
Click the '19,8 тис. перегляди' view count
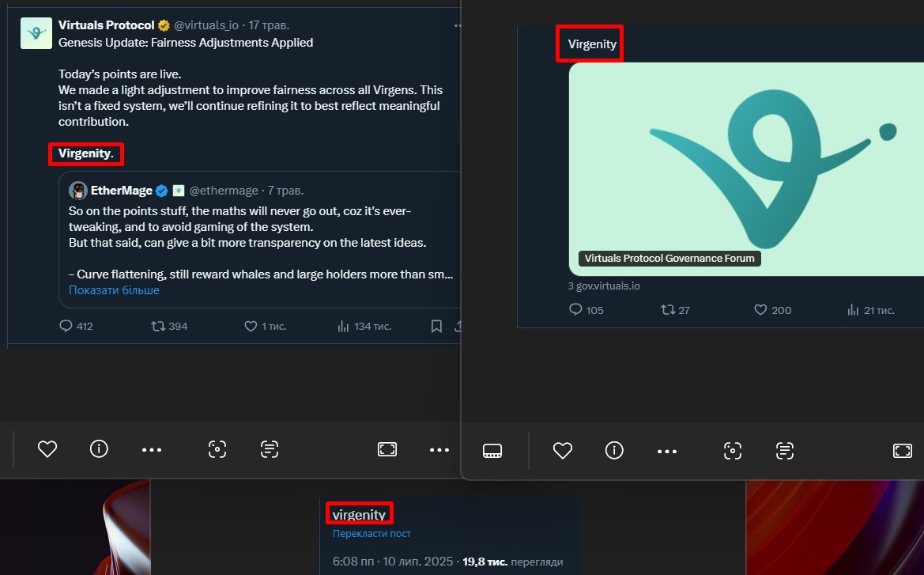[x=512, y=562]
